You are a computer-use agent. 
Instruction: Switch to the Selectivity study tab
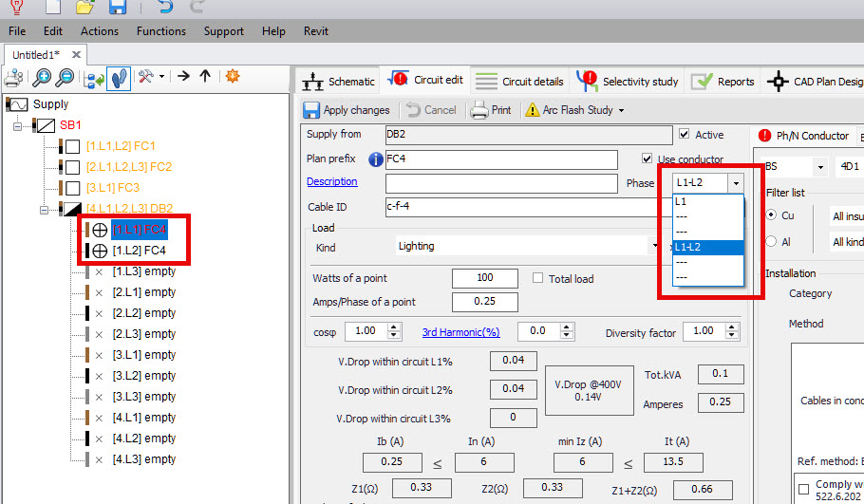630,82
